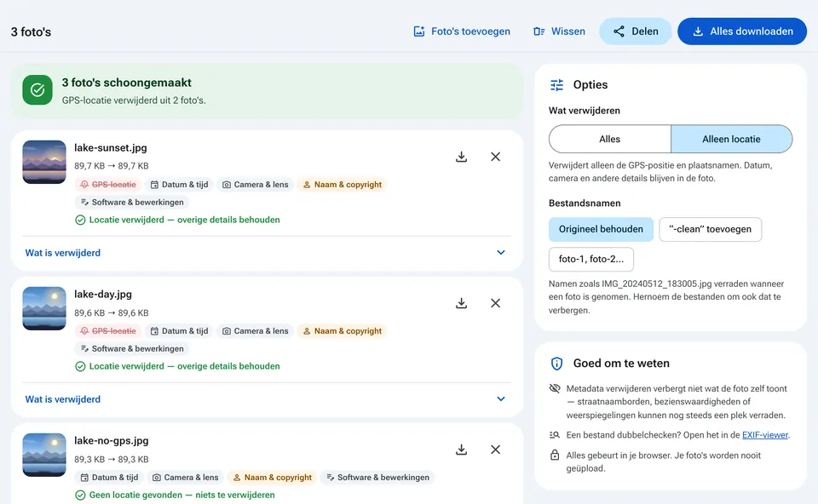Viewport: 818px width, 504px height.
Task: Download lake-day.jpg with its download icon
Action: [x=461, y=303]
